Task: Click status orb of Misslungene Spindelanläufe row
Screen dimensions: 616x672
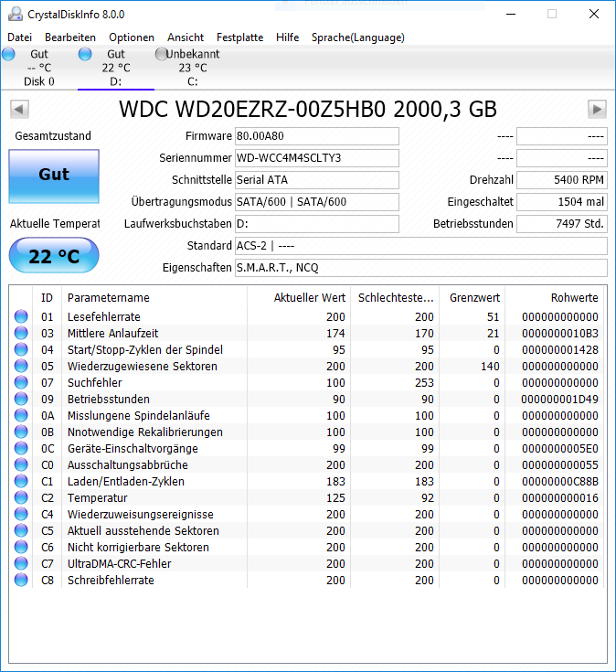Action: (x=21, y=415)
